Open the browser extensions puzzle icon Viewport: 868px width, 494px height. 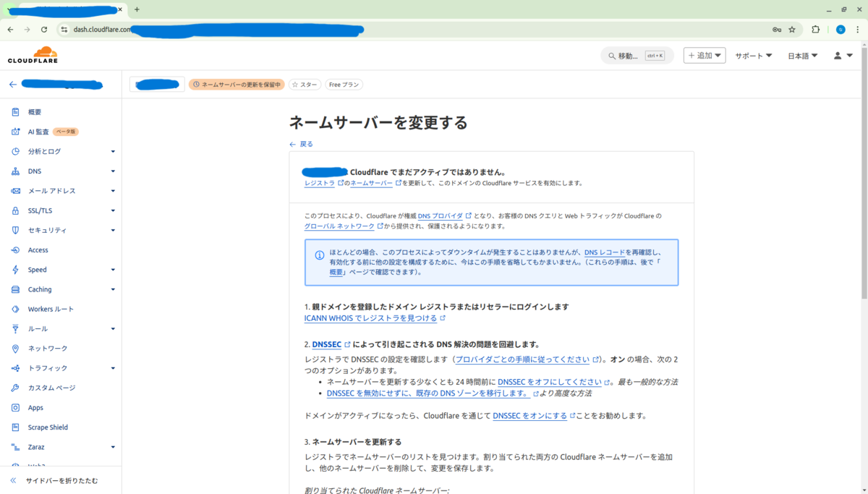pyautogui.click(x=816, y=30)
